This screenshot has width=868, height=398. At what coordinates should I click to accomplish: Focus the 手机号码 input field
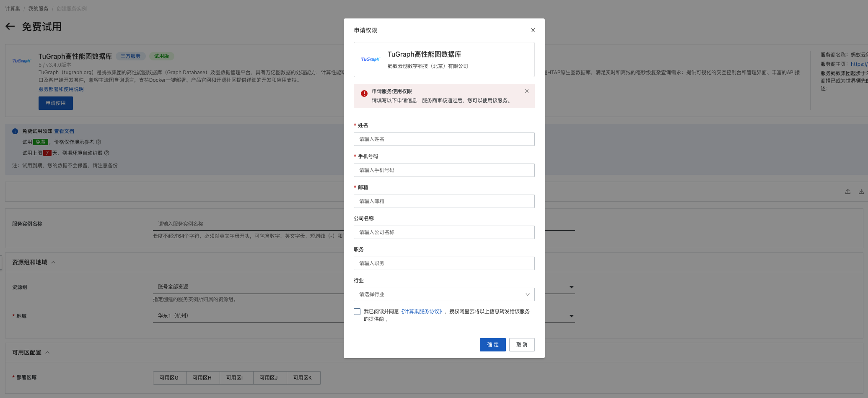[444, 170]
